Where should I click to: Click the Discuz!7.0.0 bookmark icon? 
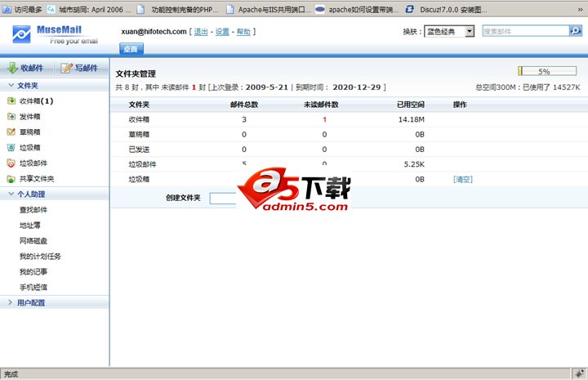click(x=409, y=9)
